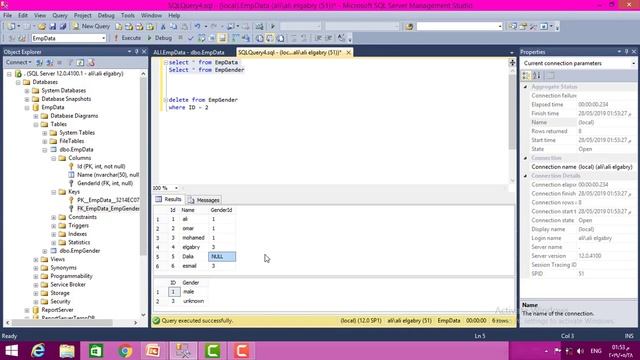
Task: Select GenderId (FK, int, null) column
Action: coord(105,183)
